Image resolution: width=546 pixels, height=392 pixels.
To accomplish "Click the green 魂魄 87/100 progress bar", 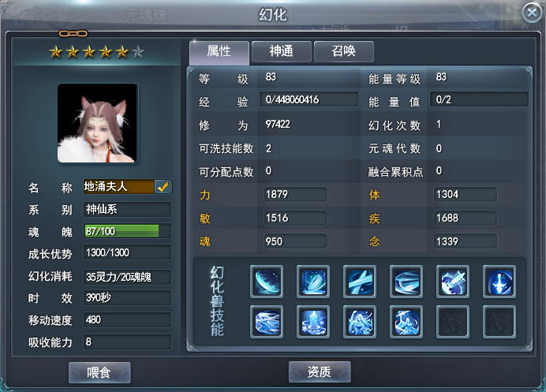I will point(122,231).
